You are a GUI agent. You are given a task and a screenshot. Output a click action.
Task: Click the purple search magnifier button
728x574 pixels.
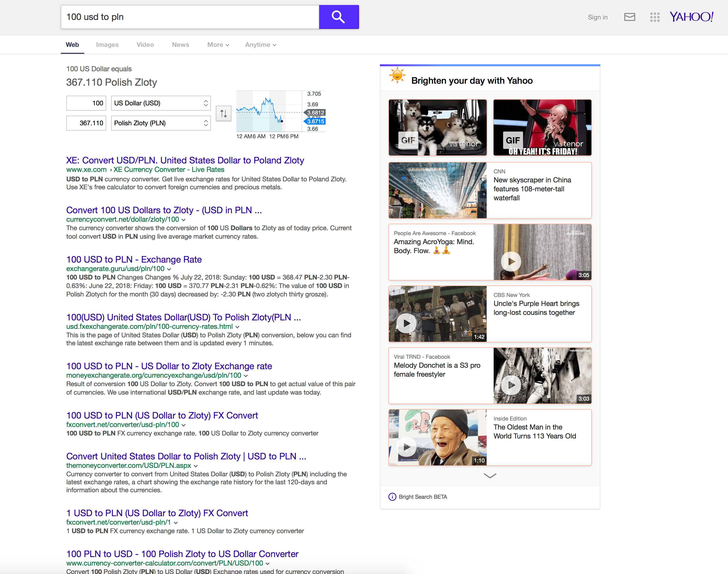[339, 17]
